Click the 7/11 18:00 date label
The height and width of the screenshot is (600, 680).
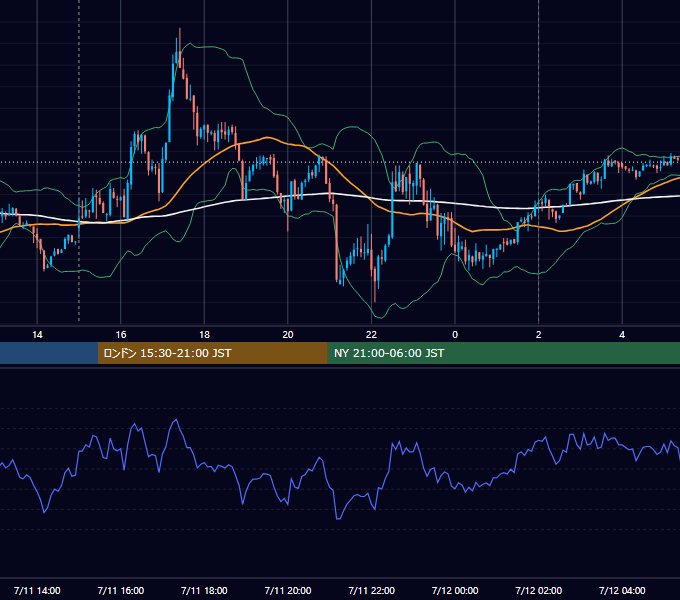(204, 590)
